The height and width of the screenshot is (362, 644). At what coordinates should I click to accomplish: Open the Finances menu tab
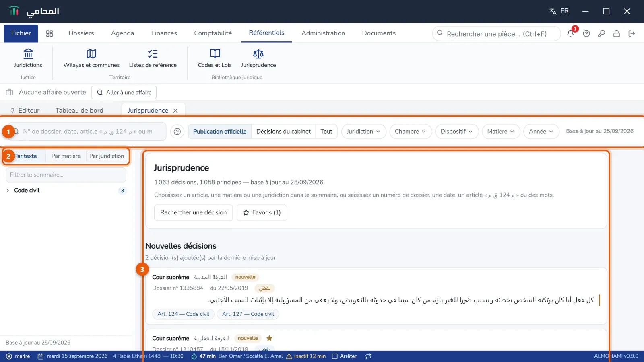[164, 33]
